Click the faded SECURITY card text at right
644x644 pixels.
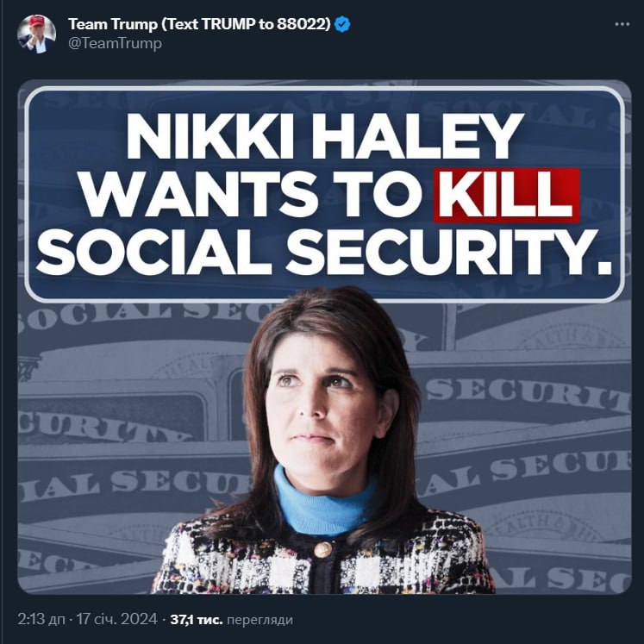tap(528, 394)
